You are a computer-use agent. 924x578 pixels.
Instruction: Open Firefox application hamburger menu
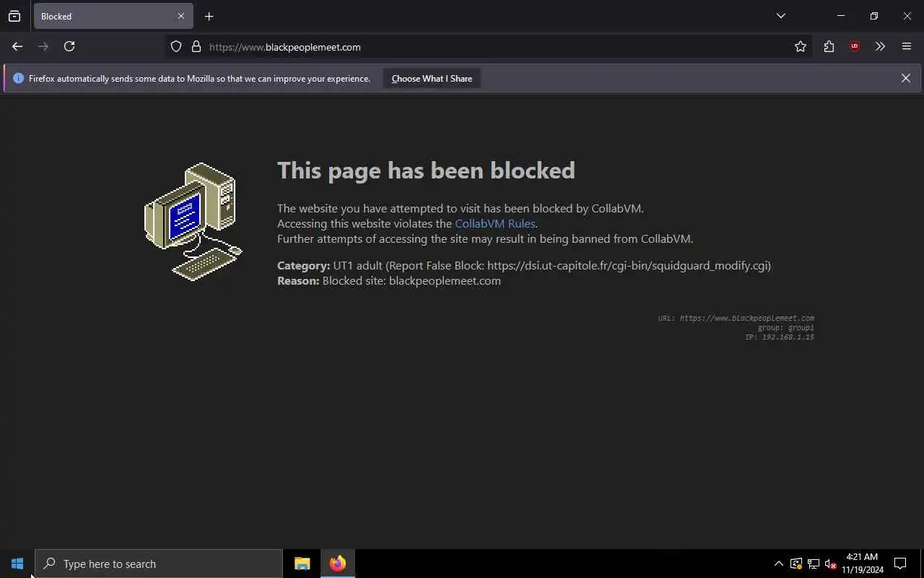(907, 47)
